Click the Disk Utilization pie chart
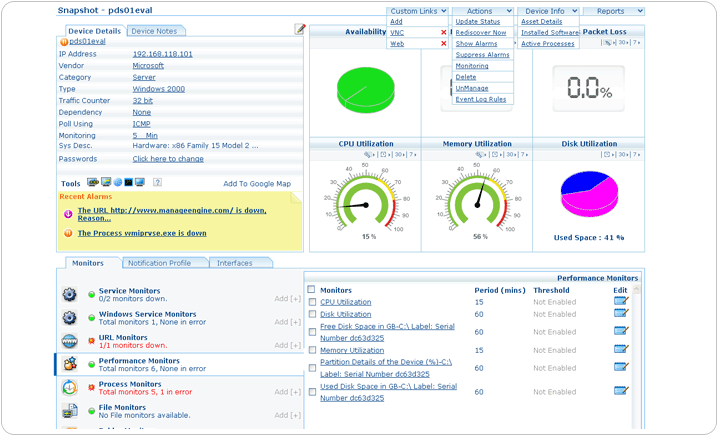 click(589, 195)
